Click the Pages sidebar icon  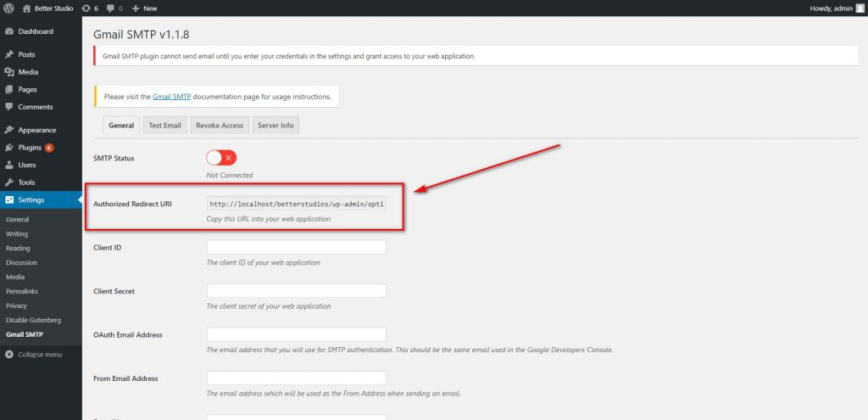(x=8, y=89)
